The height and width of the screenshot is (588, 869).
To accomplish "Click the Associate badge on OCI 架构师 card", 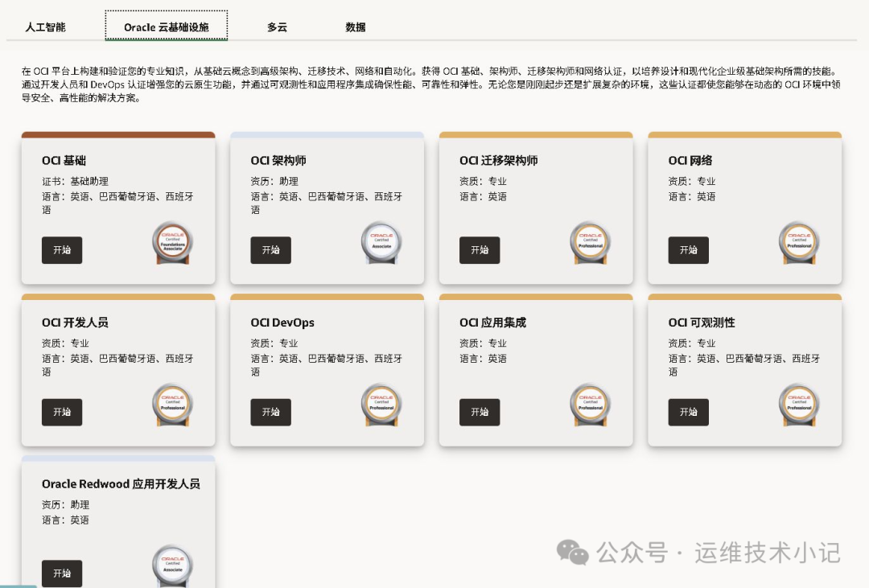I will pyautogui.click(x=382, y=243).
